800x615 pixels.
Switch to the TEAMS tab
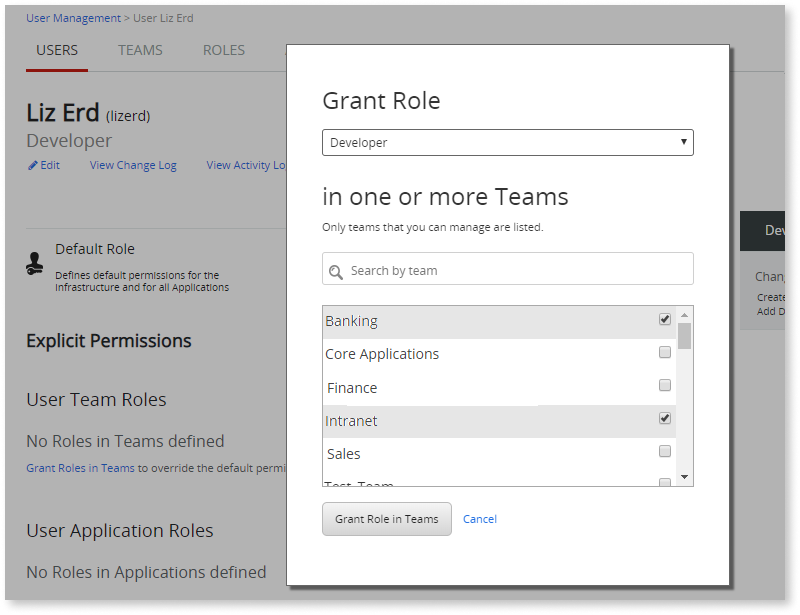140,50
